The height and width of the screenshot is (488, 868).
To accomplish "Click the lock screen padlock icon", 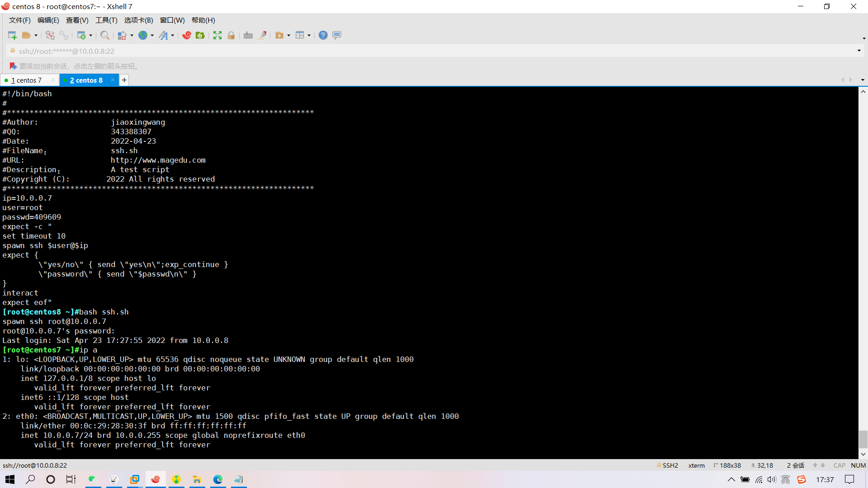I will click(231, 35).
